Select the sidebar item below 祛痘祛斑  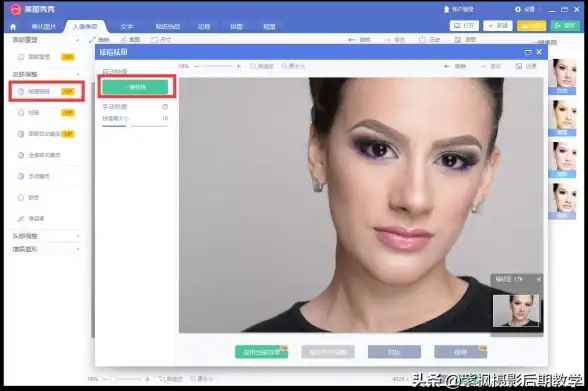coord(46,113)
